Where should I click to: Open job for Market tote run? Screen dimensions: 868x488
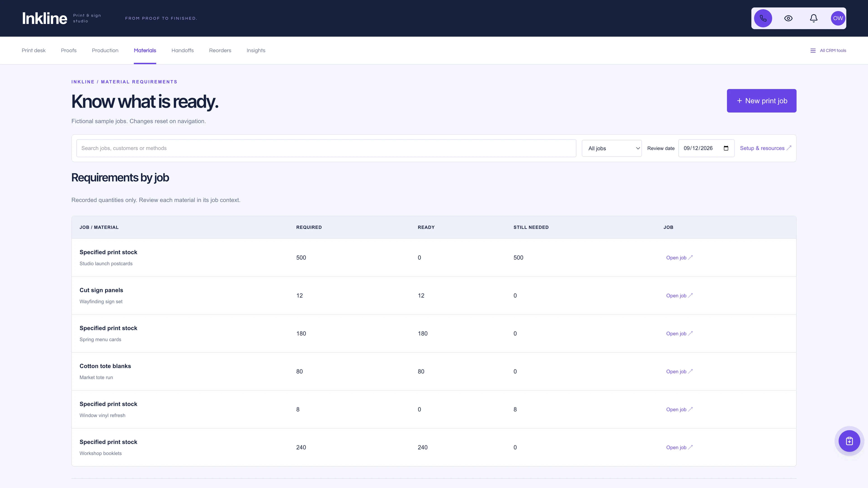click(679, 371)
